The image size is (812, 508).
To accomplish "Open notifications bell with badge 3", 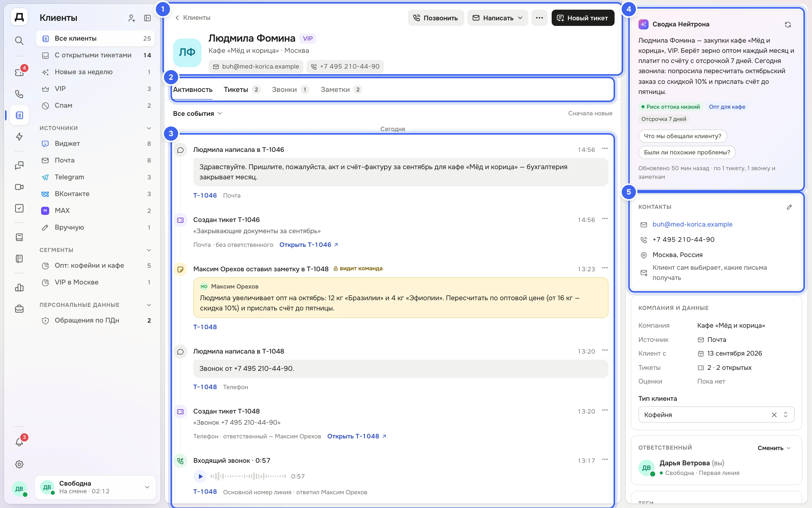I will [19, 442].
